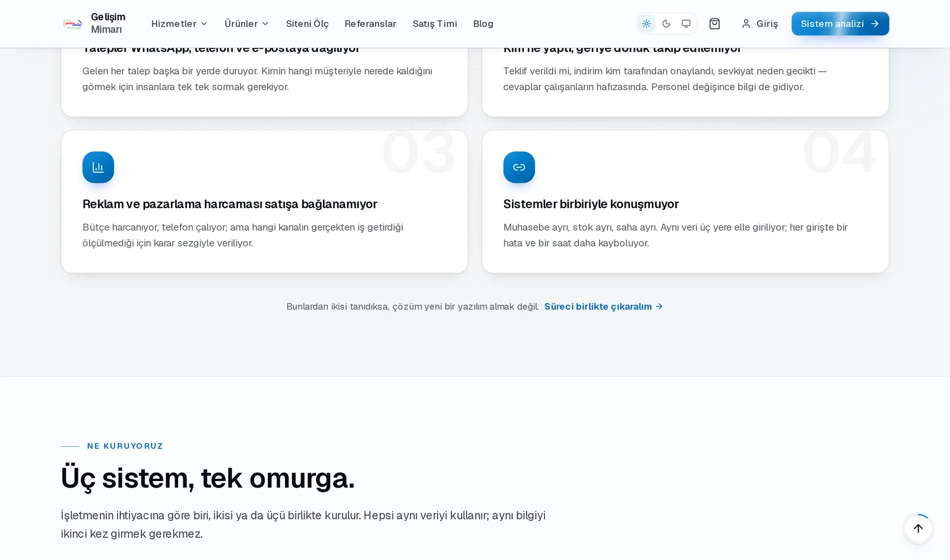Go to the Referanslar page
Viewport: 950px width, 560px height.
[370, 24]
